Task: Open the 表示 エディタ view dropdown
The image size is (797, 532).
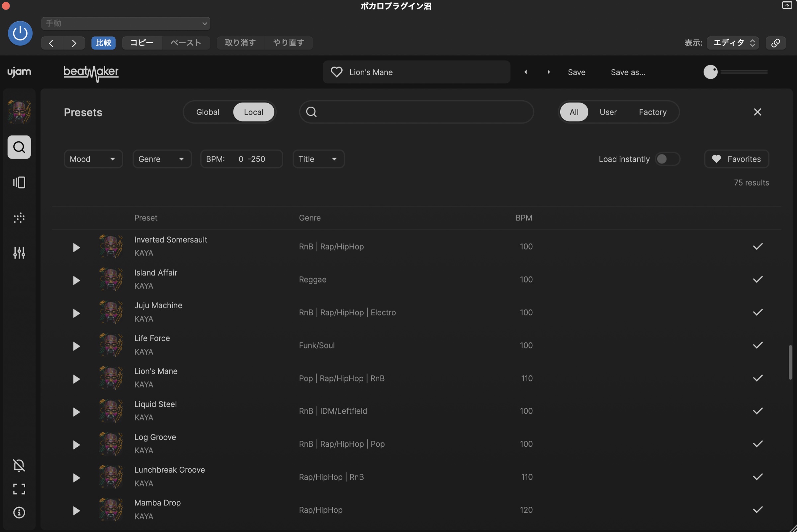Action: tap(733, 43)
